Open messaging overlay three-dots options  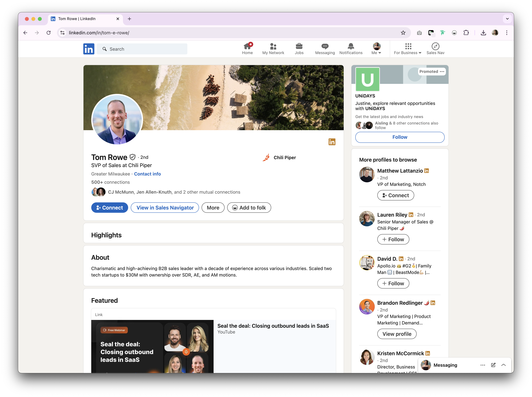(483, 365)
